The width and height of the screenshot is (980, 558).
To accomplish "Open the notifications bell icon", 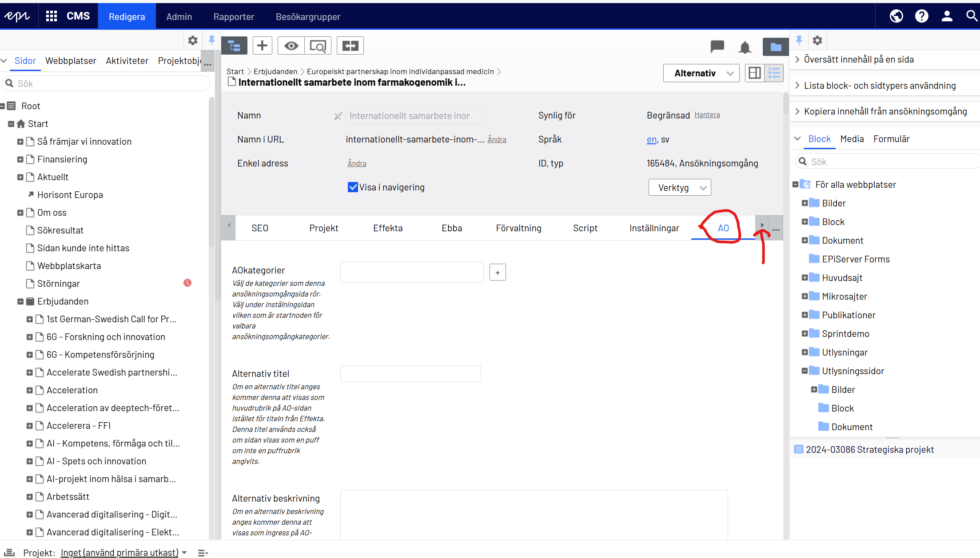I will (x=745, y=47).
